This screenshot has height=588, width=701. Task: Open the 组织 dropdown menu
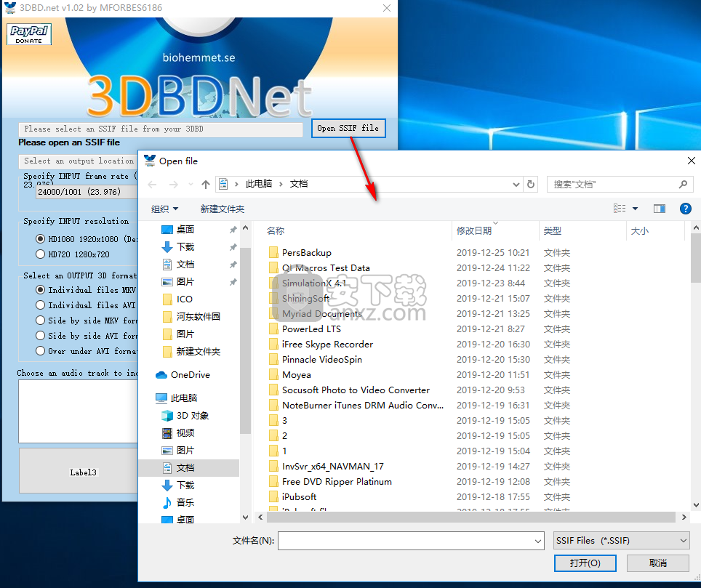click(x=164, y=209)
